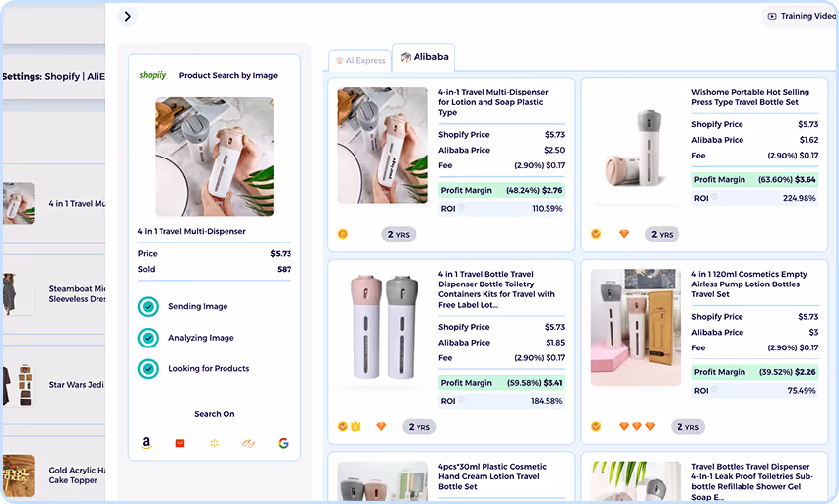Click 2 YRS badge on Toiletry Containers card
This screenshot has height=504, width=839.
419,427
